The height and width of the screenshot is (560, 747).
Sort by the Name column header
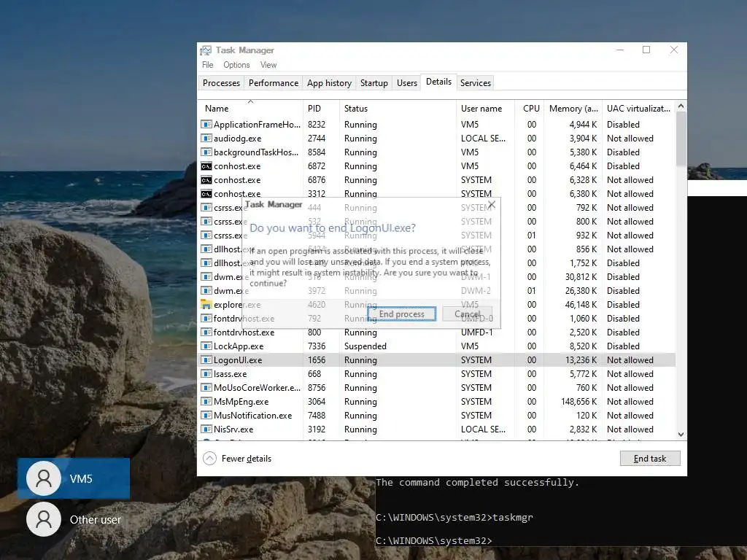tap(251, 108)
